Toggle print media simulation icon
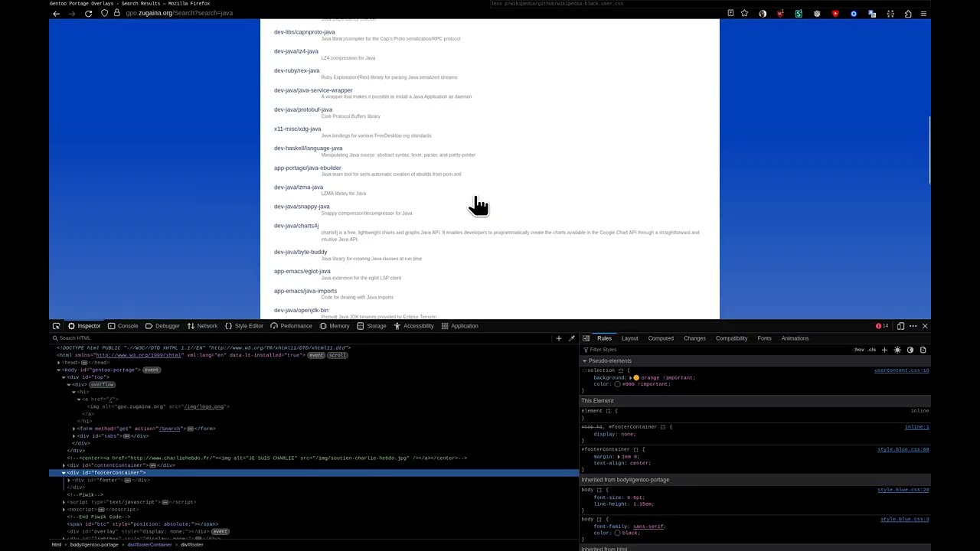This screenshot has width=980, height=551. tap(923, 350)
